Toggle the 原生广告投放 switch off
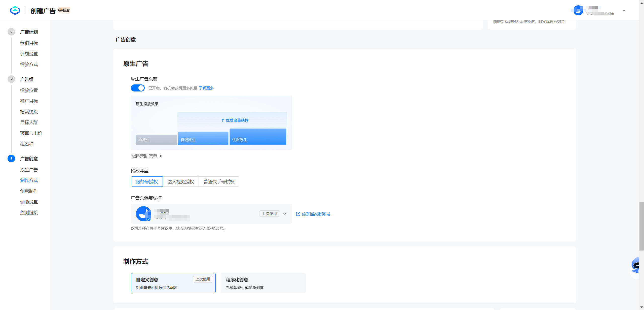 click(138, 88)
